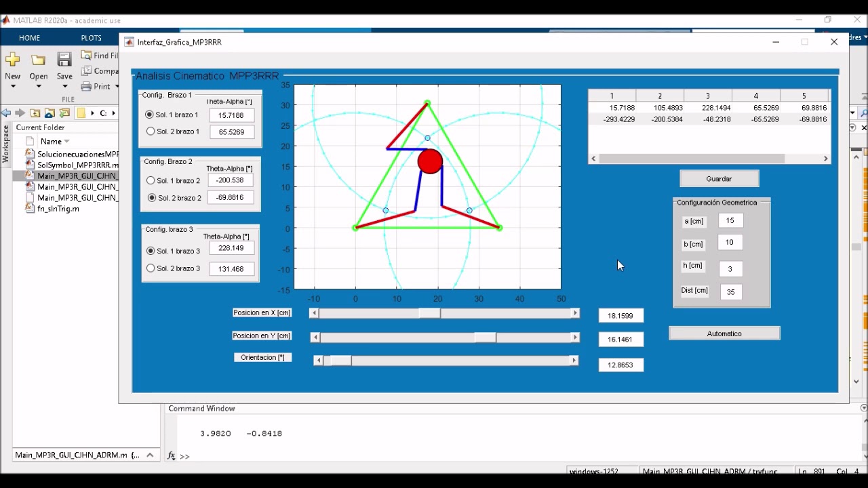Select Sol. 1 brazo 3 radio button
The width and height of the screenshot is (868, 488).
click(151, 251)
